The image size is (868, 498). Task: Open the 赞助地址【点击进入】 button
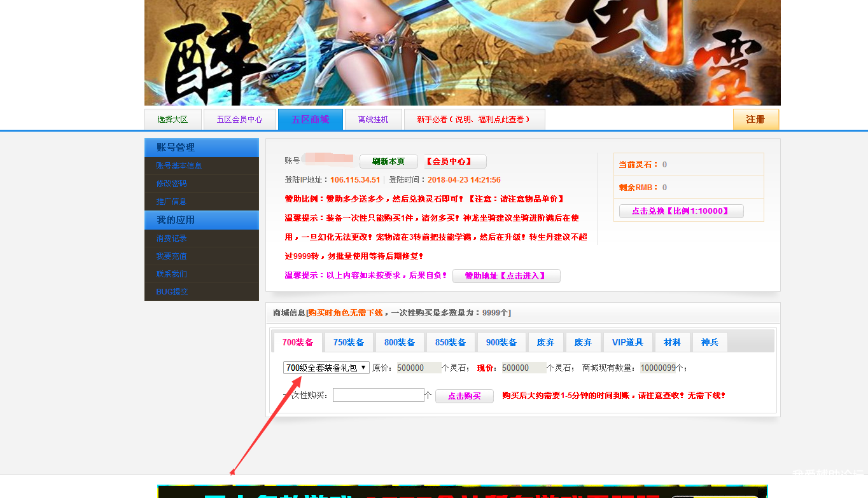506,276
